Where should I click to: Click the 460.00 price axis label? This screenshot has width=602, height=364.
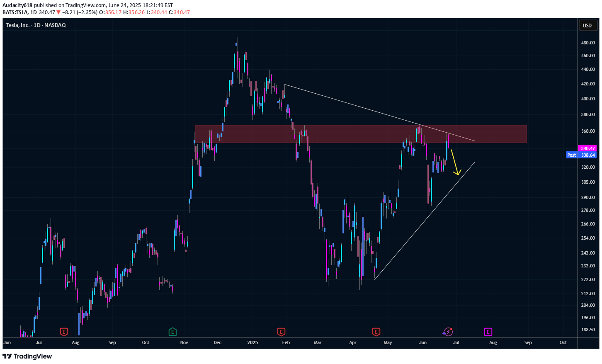click(588, 56)
